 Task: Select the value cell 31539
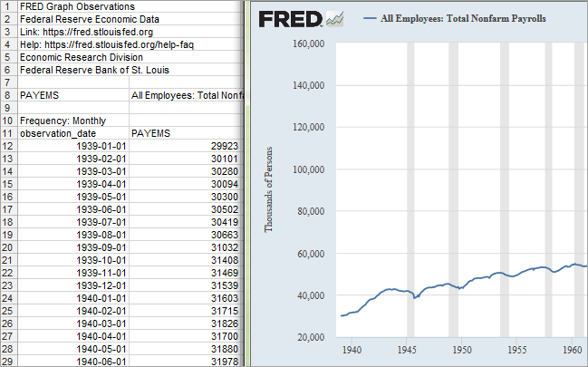coord(187,285)
